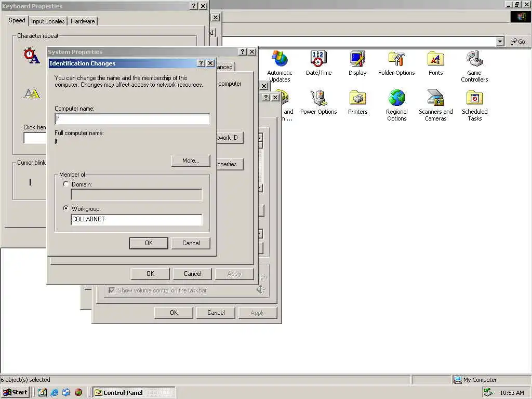This screenshot has width=532, height=399.
Task: Click the Show Desktop quick launch icon
Action: pyautogui.click(x=43, y=393)
